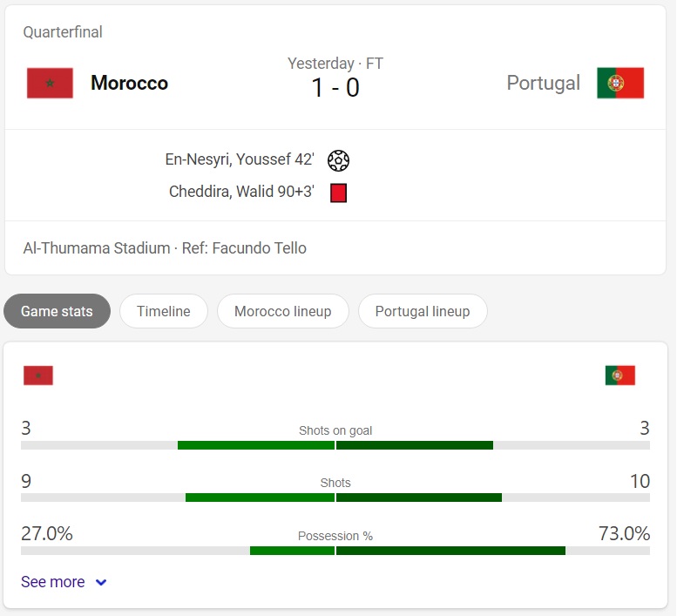This screenshot has width=677, height=616.
Task: Click the Shots on goal bar
Action: point(335,445)
